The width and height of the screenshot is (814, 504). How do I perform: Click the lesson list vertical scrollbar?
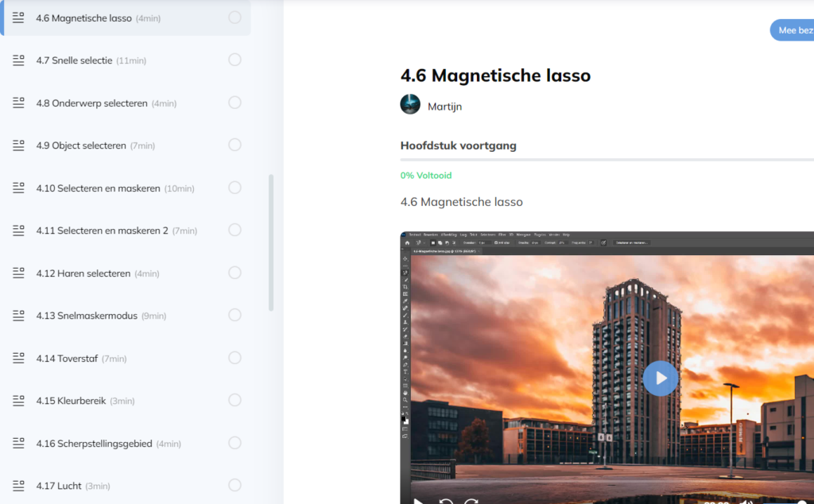pyautogui.click(x=271, y=242)
